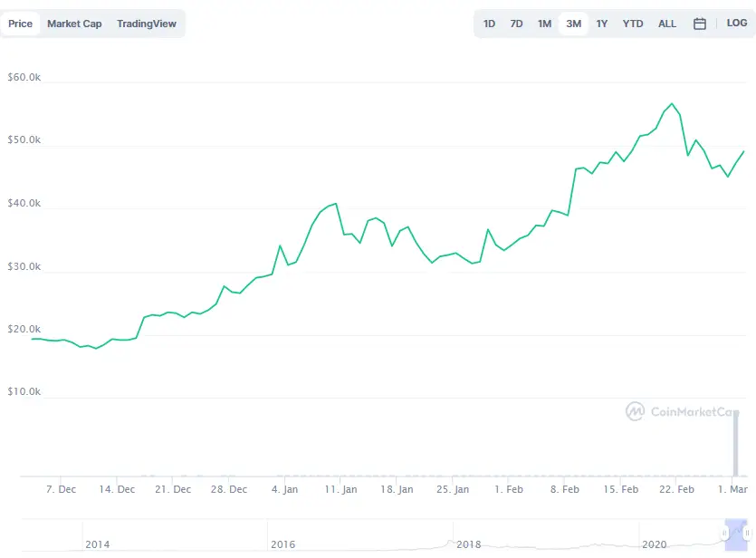The height and width of the screenshot is (558, 756).
Task: Select the 1Y time range
Action: tap(602, 24)
